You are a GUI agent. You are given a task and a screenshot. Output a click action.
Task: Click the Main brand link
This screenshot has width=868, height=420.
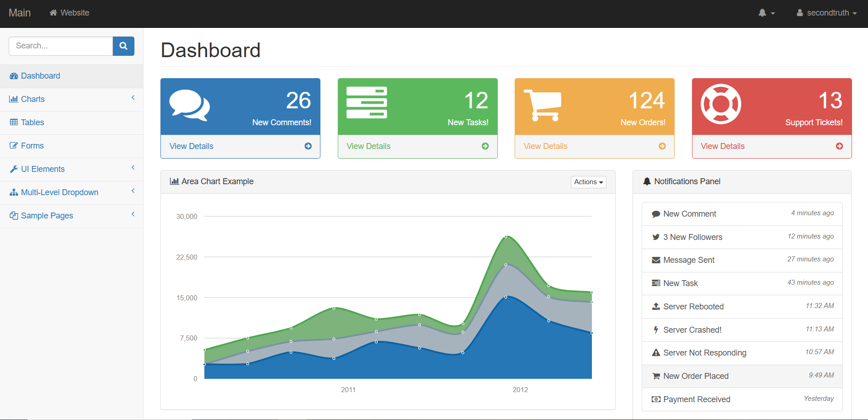(20, 13)
